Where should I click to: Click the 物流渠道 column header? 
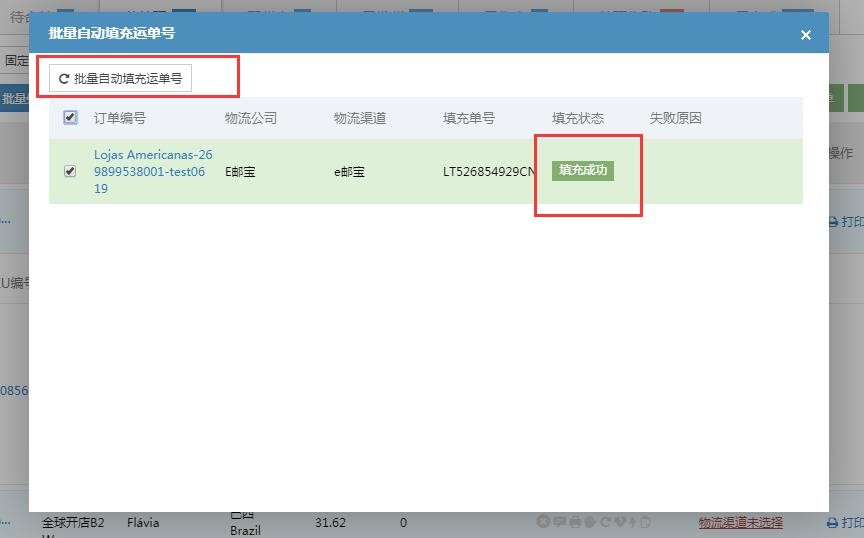pos(360,118)
